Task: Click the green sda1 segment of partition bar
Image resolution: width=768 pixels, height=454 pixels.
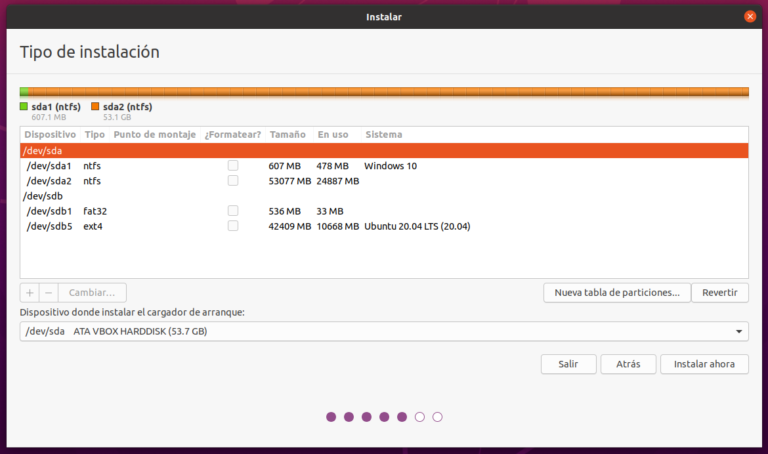Action: tap(24, 92)
